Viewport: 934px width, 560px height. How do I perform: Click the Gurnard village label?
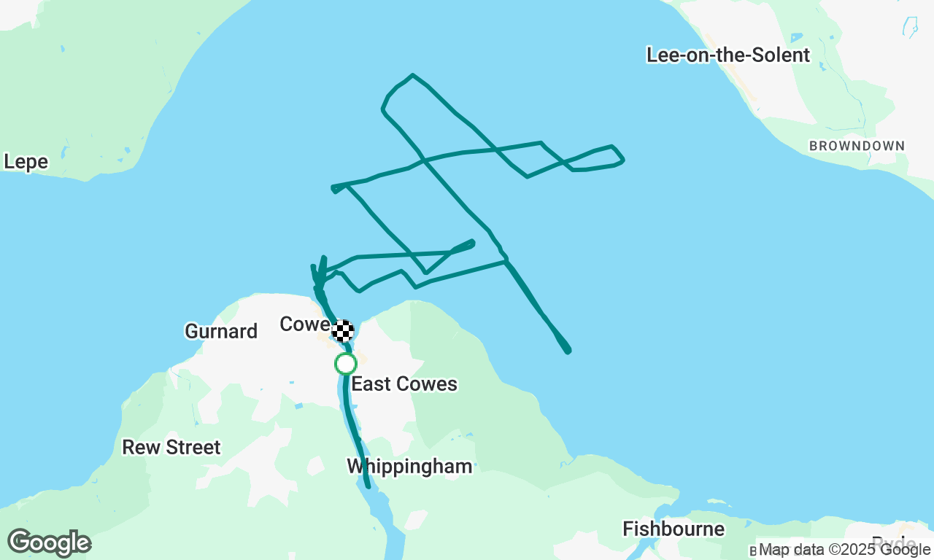(221, 331)
